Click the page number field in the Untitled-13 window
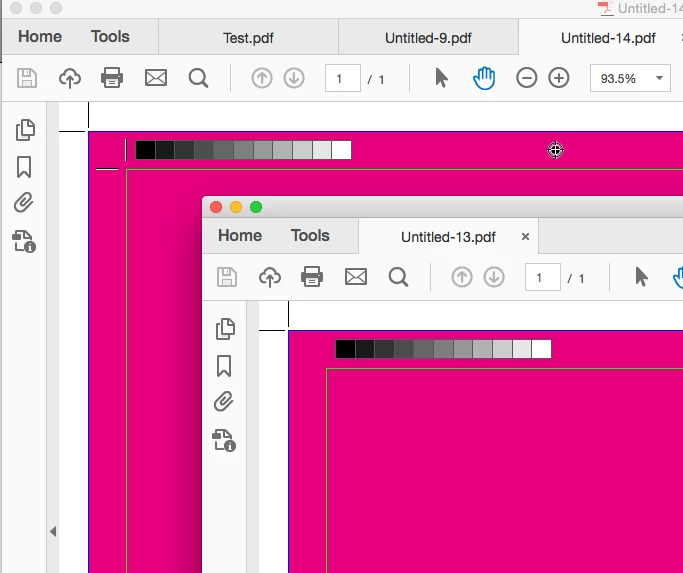The width and height of the screenshot is (683, 573). pos(543,277)
